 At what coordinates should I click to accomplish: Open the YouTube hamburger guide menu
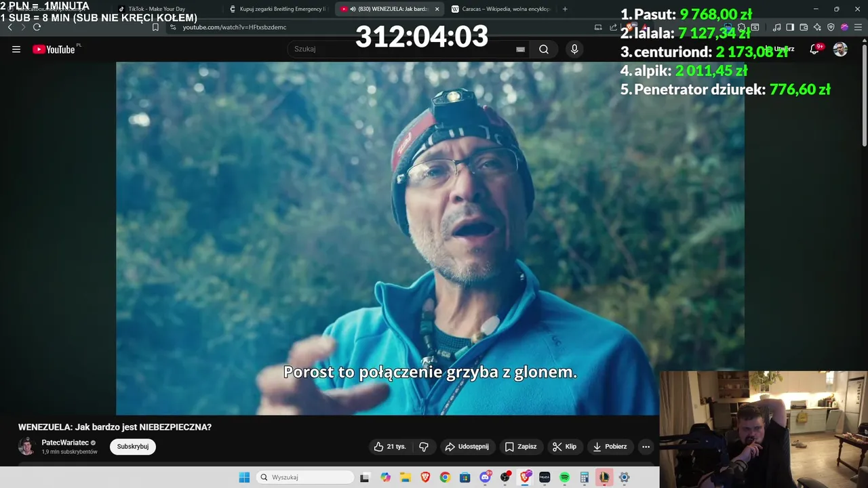pos(16,49)
